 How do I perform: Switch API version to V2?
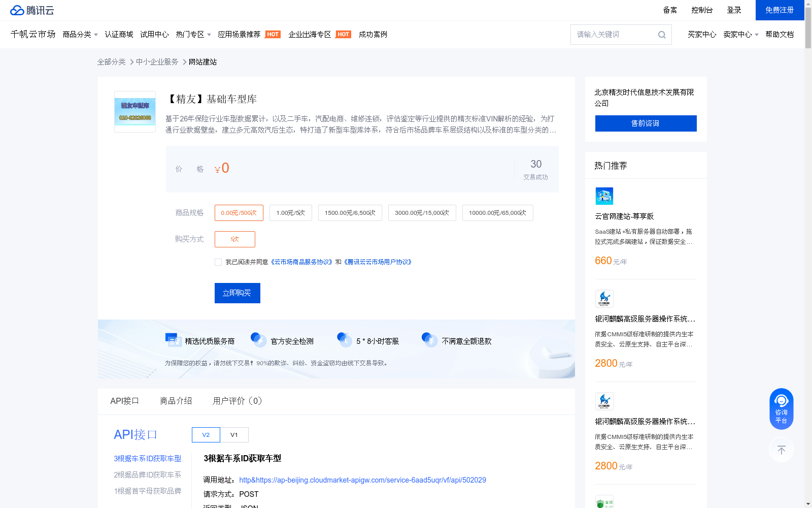(x=206, y=435)
